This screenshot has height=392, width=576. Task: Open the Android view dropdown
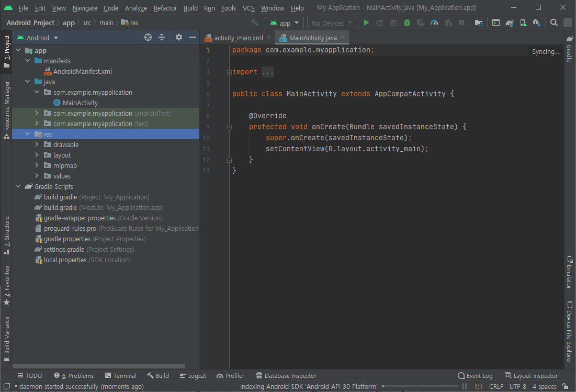(38, 38)
